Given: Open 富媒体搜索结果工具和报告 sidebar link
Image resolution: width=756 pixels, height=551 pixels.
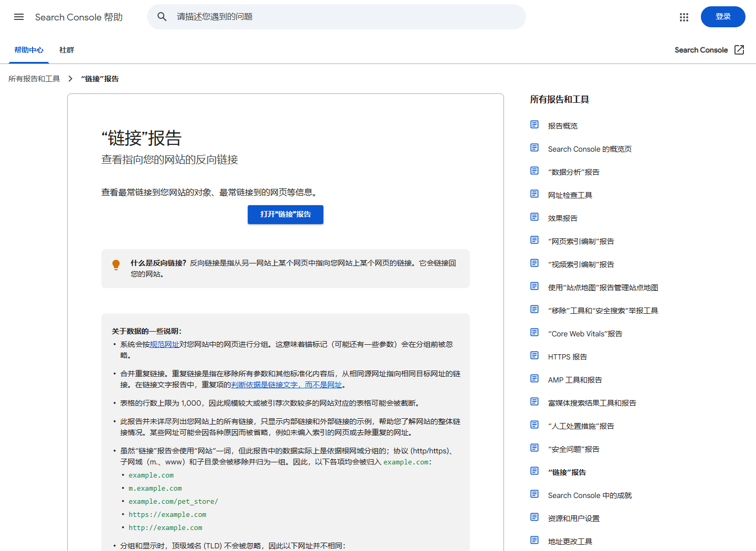Looking at the screenshot, I should click(x=592, y=403).
